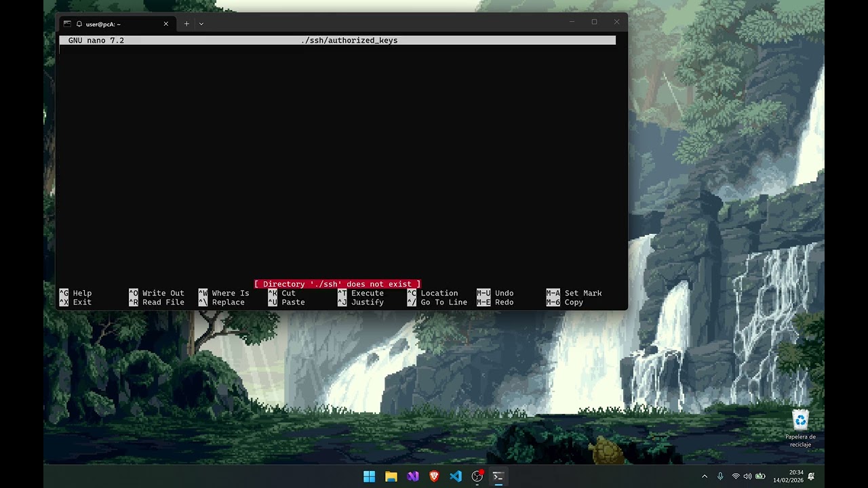Click the Cut shortcut label
The image size is (868, 488).
click(x=289, y=293)
